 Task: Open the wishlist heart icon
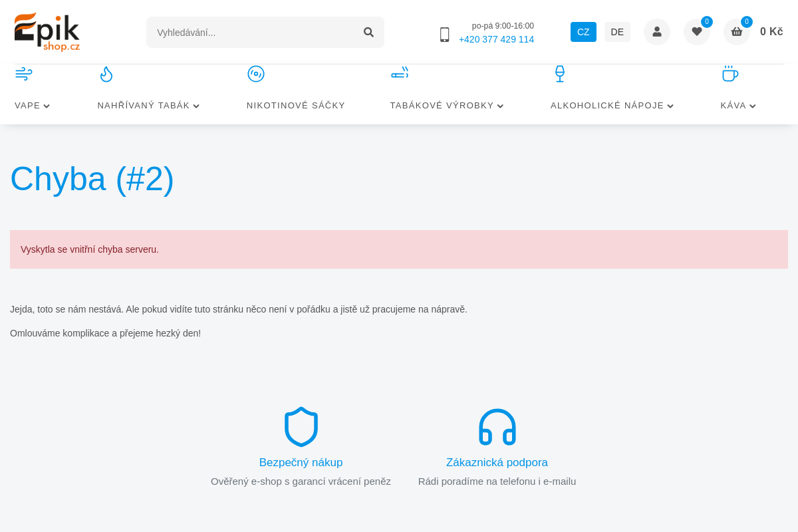point(697,32)
